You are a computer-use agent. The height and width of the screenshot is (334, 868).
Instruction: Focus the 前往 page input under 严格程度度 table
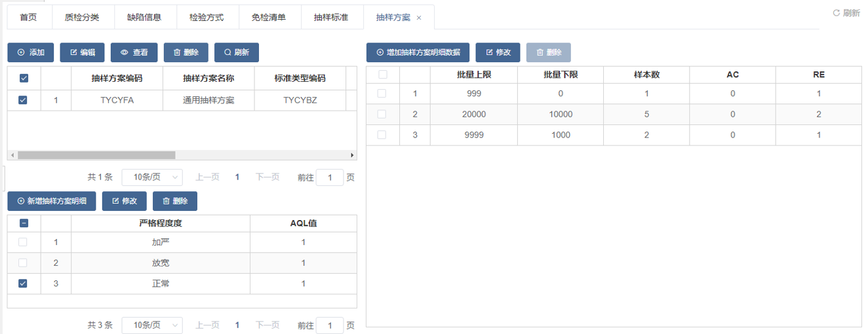point(330,325)
